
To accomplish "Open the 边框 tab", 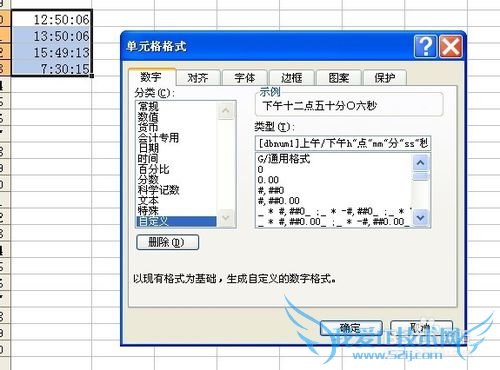I will click(x=291, y=78).
